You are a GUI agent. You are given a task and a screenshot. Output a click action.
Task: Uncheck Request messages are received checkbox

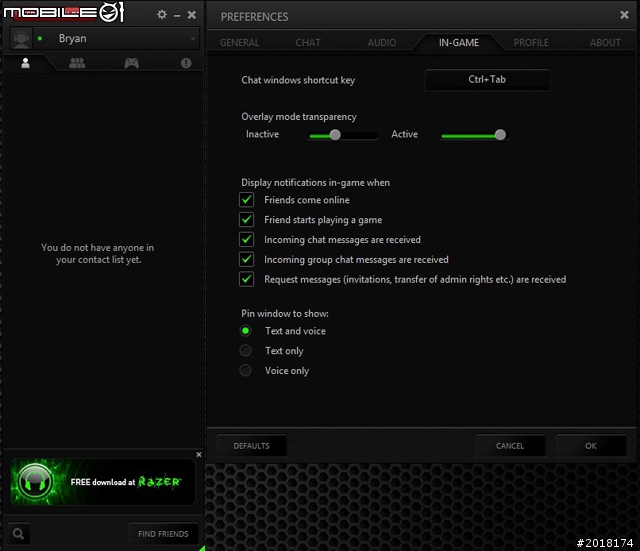click(247, 279)
